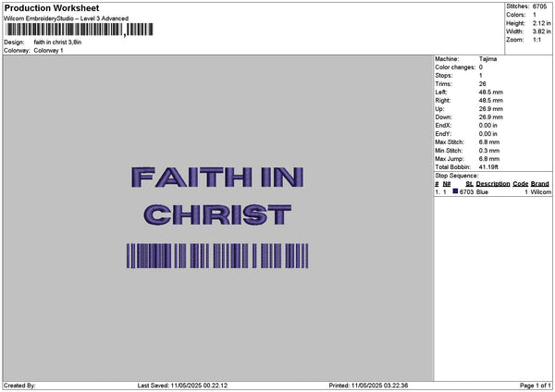Click 'Blue' description in Stop Sequence row

tap(482, 192)
